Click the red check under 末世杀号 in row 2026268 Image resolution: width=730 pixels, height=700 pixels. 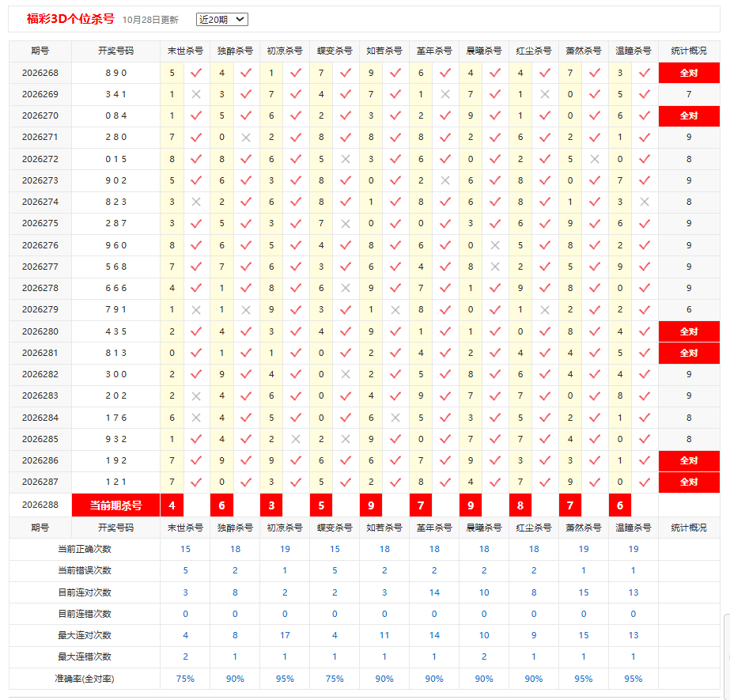coord(196,73)
